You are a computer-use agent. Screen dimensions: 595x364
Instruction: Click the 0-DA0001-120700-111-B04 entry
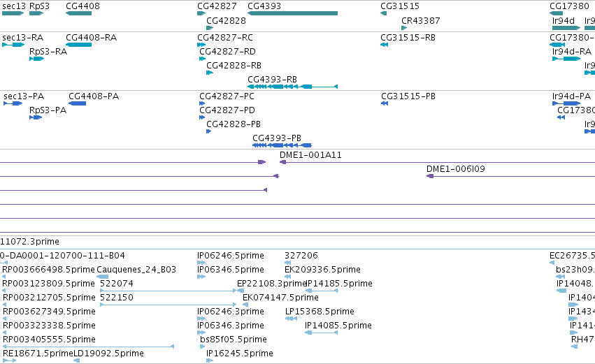click(x=62, y=256)
